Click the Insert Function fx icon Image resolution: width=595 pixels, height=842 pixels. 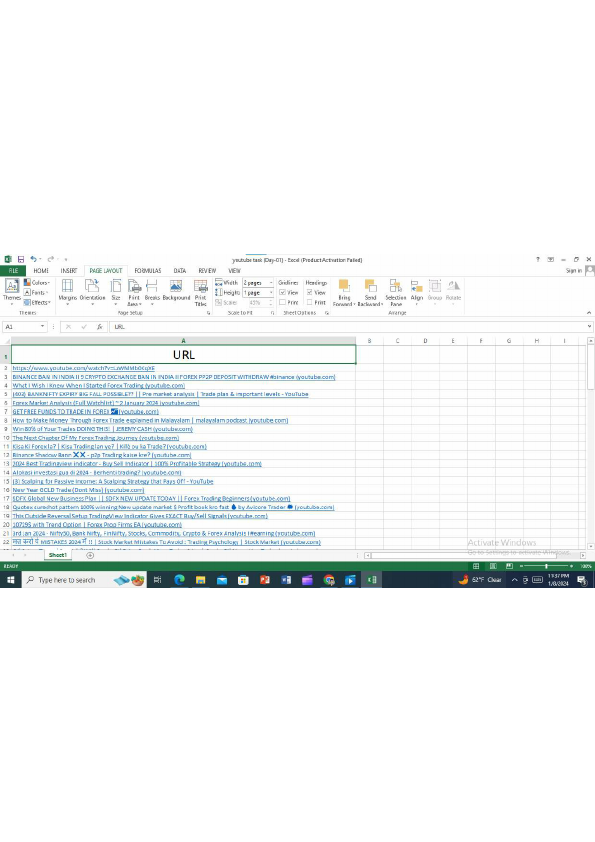coord(99,326)
